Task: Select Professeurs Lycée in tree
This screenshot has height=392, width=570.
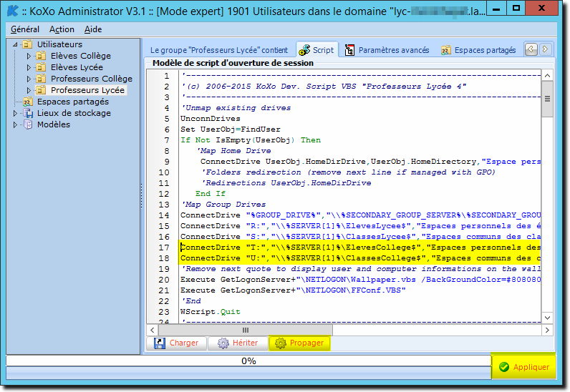Action: point(87,90)
